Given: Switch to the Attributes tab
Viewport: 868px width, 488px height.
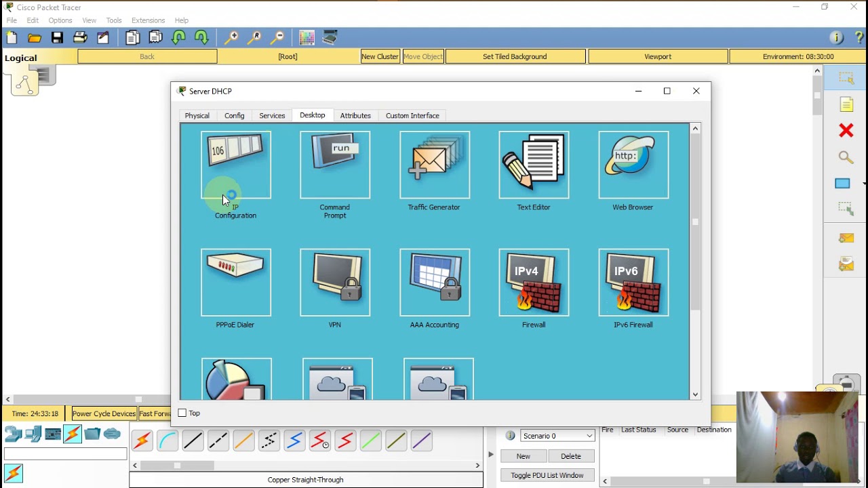Looking at the screenshot, I should tap(355, 116).
